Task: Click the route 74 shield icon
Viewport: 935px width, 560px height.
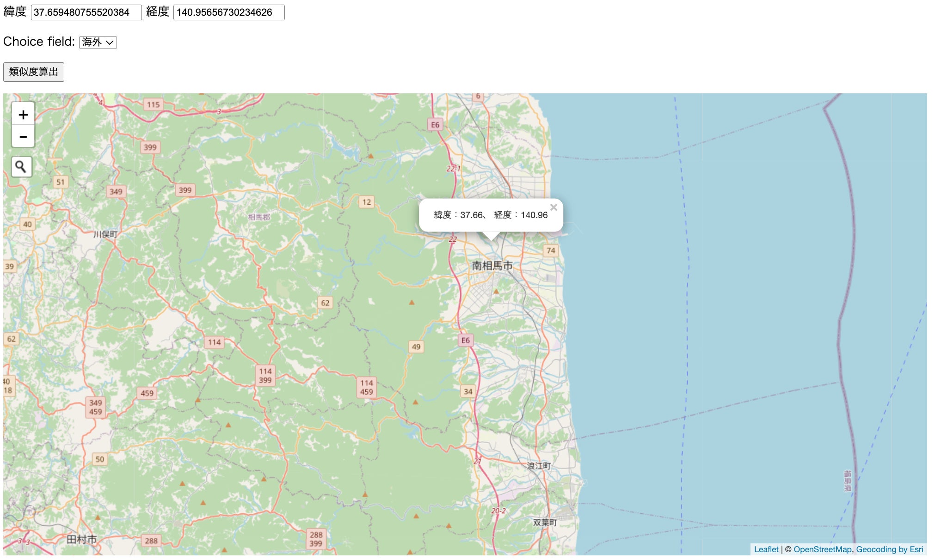Action: coord(551,251)
